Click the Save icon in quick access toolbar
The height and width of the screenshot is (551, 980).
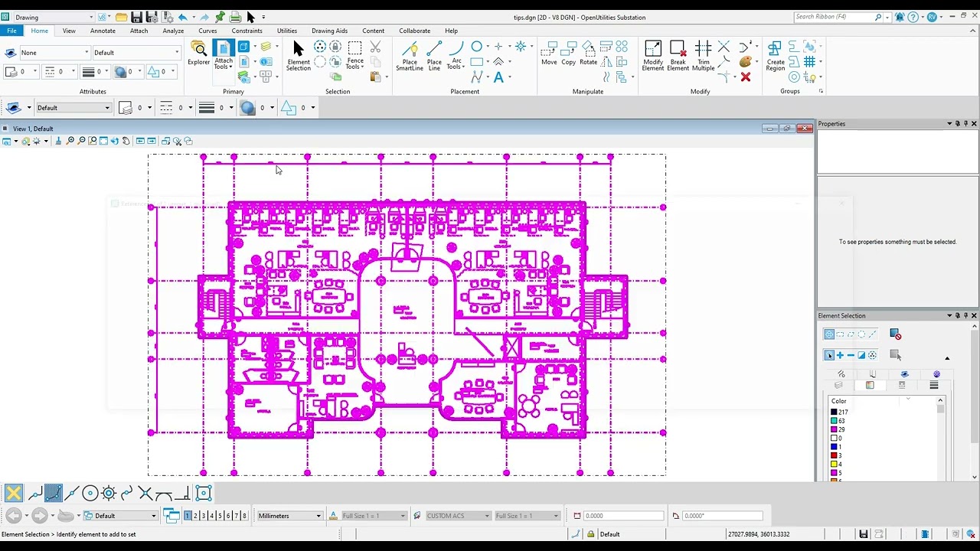136,17
